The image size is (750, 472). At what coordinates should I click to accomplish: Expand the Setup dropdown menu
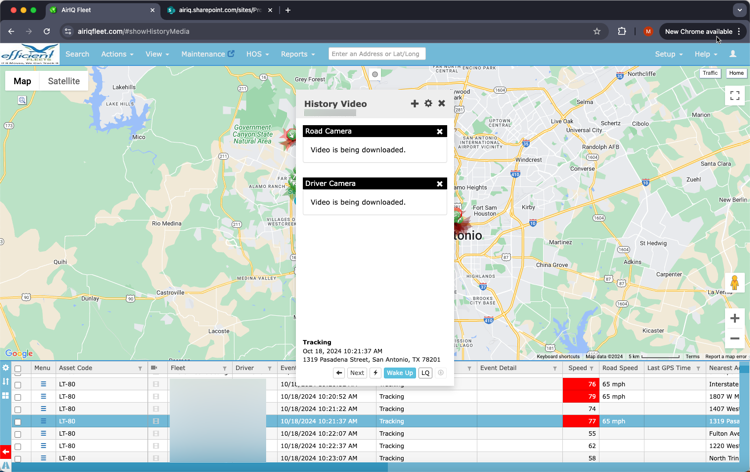[x=669, y=54]
